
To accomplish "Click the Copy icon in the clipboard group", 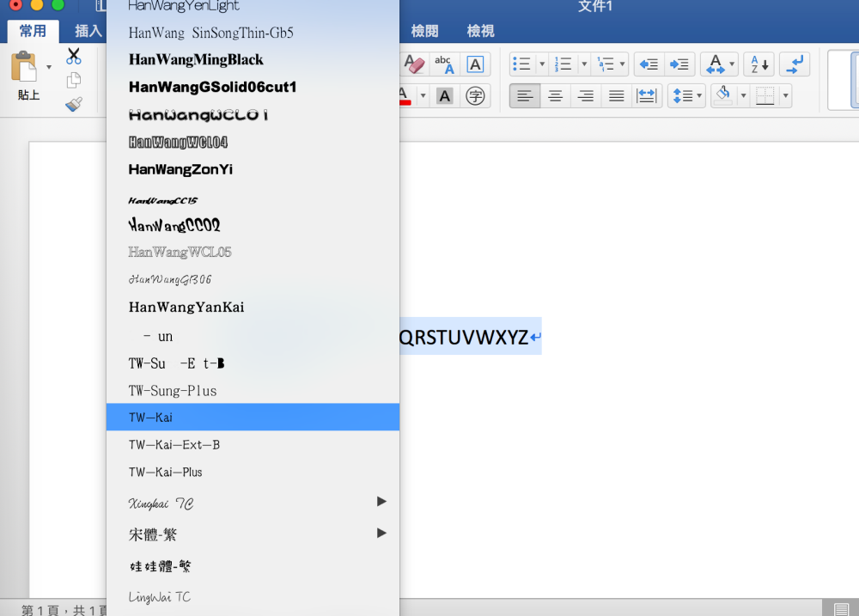I will tap(73, 80).
